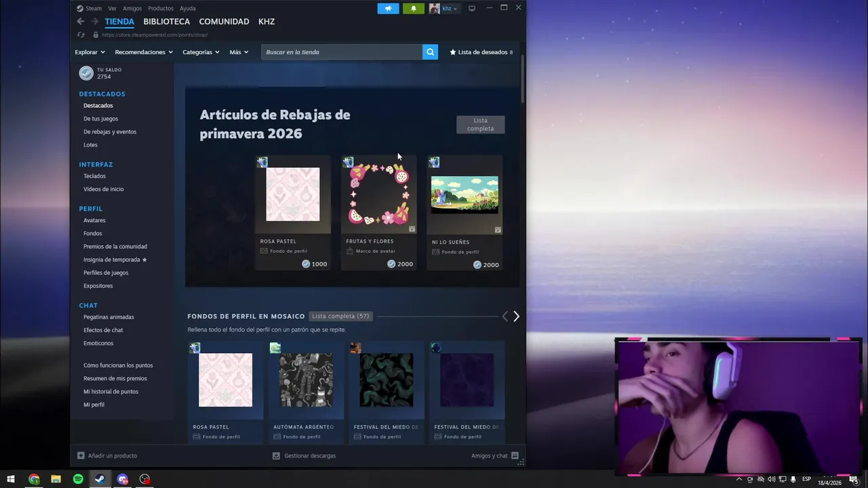Screen dimensions: 868x488
Task: Select the Ni lo sueñes profile background
Action: [x=465, y=212]
